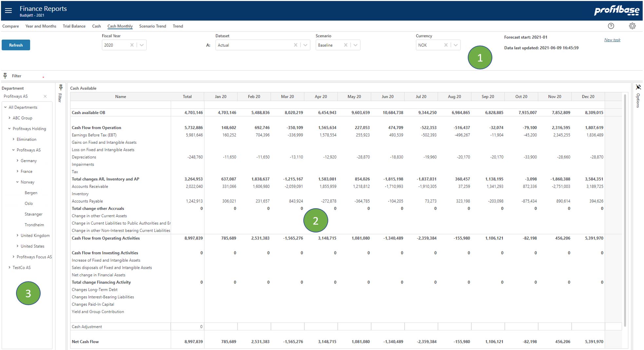Switch to the Year and Months tab
Viewport: 644px width, 350px height.
pyautogui.click(x=41, y=26)
